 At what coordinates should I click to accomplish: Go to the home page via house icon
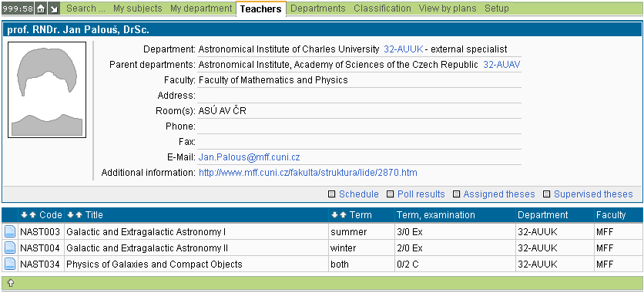40,8
